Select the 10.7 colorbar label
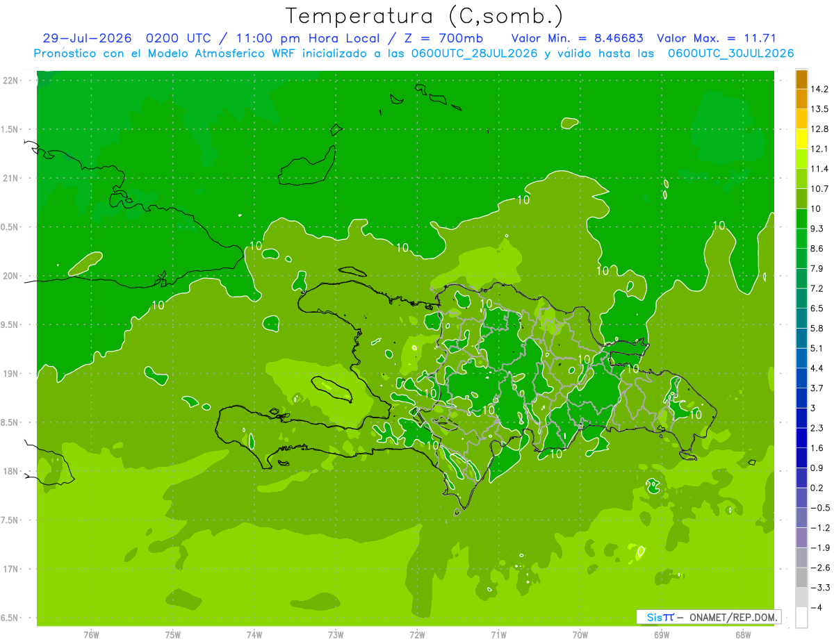This screenshot has height=644, width=834. point(819,189)
